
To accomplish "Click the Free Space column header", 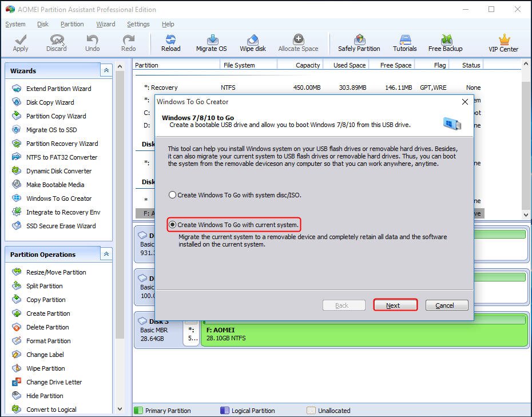I will pyautogui.click(x=392, y=65).
